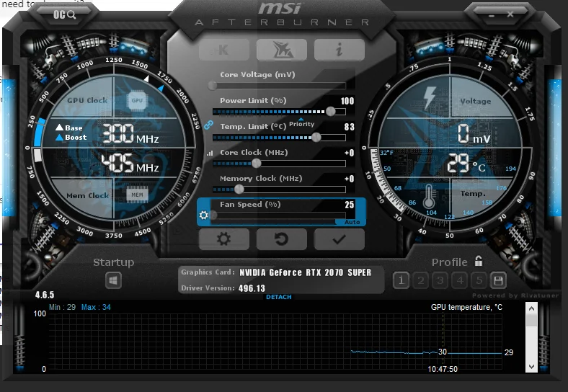568x392 pixels.
Task: Select profile slot 2
Action: click(420, 280)
